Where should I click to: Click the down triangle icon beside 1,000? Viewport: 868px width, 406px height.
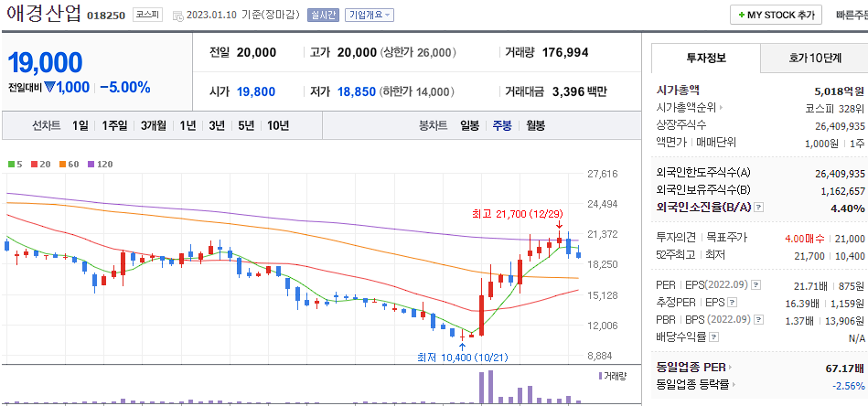[x=48, y=88]
